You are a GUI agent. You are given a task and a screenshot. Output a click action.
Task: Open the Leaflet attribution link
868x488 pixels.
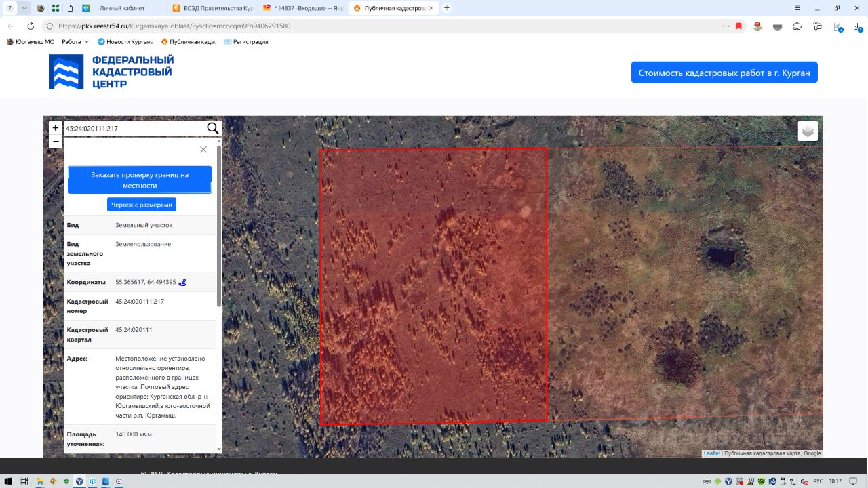coord(711,453)
